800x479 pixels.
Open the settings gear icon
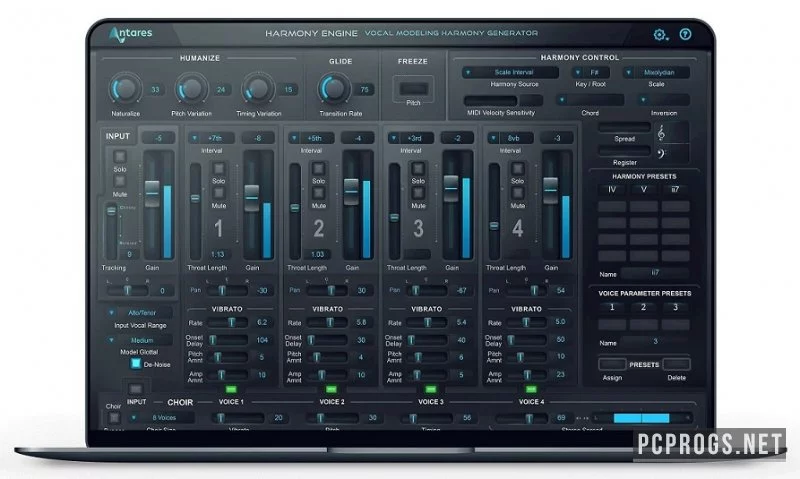coord(660,35)
